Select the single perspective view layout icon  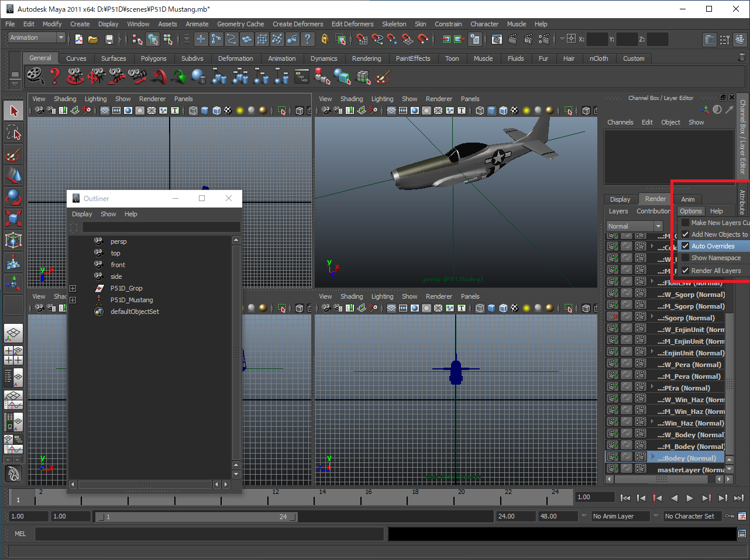[13, 334]
